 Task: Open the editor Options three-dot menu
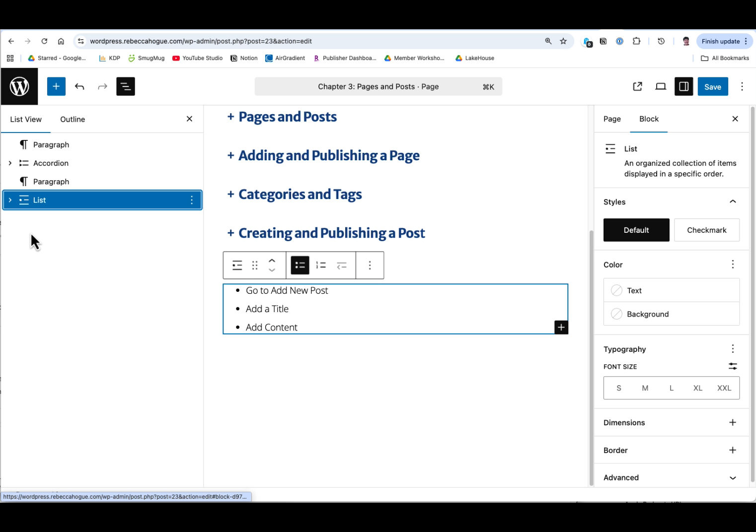(742, 86)
